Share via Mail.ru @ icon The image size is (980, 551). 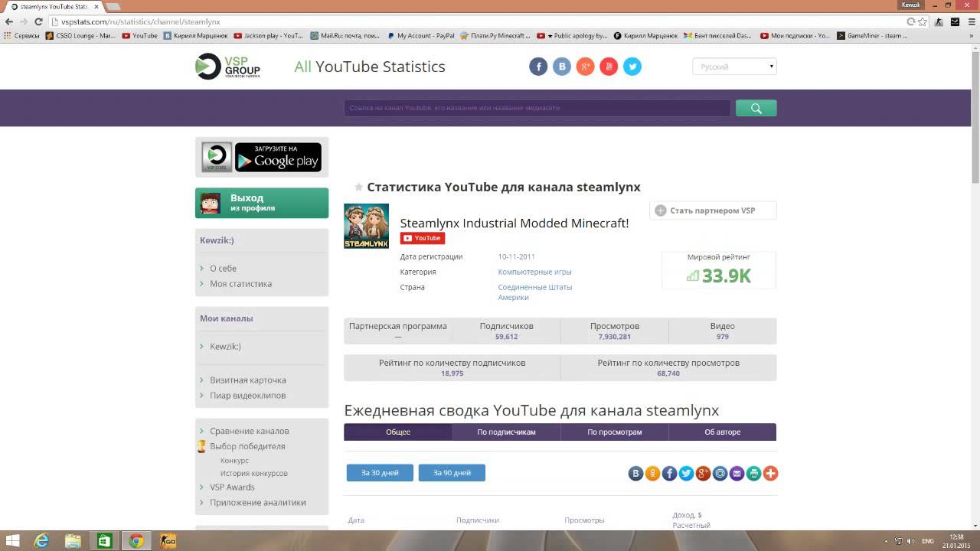pos(720,474)
